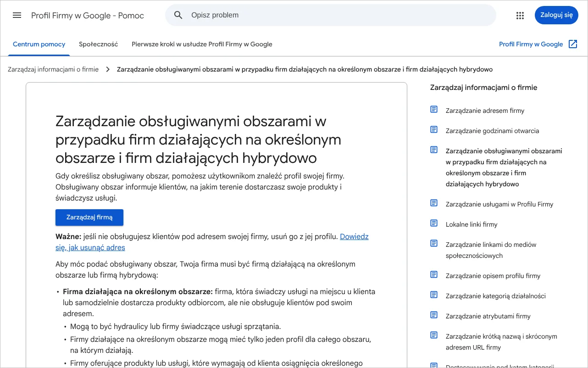Open Zarządzanie opisem profilu firmy article

pos(493,276)
